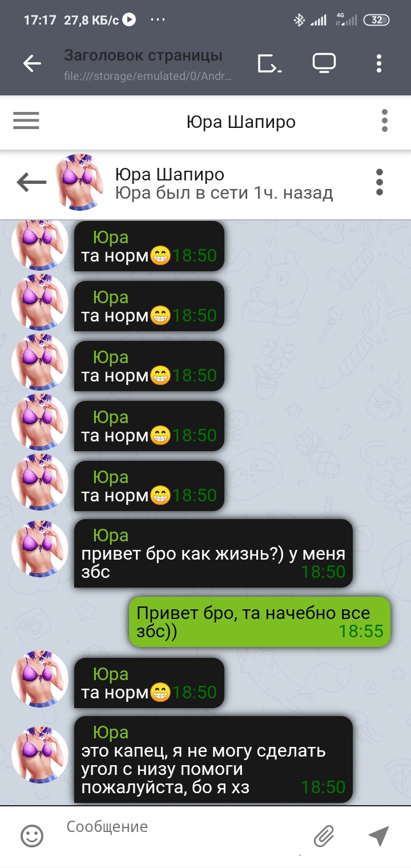Go back using the chat header arrow

(x=32, y=182)
